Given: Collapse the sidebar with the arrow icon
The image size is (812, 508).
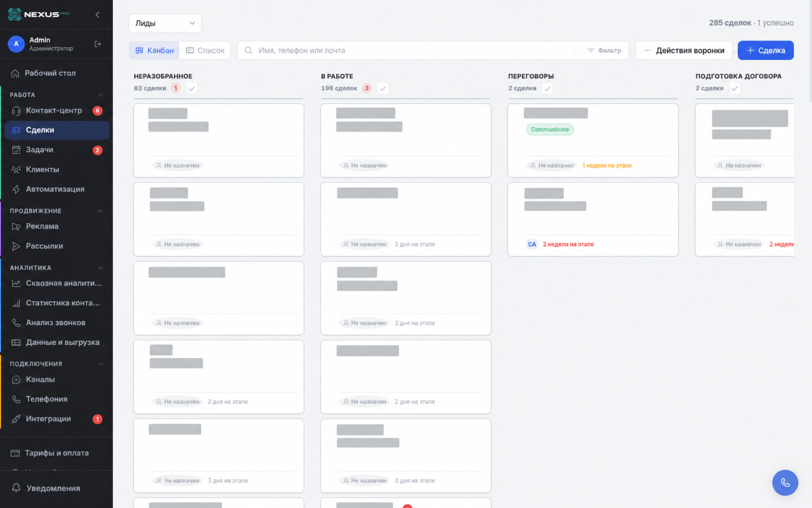Looking at the screenshot, I should click(97, 14).
